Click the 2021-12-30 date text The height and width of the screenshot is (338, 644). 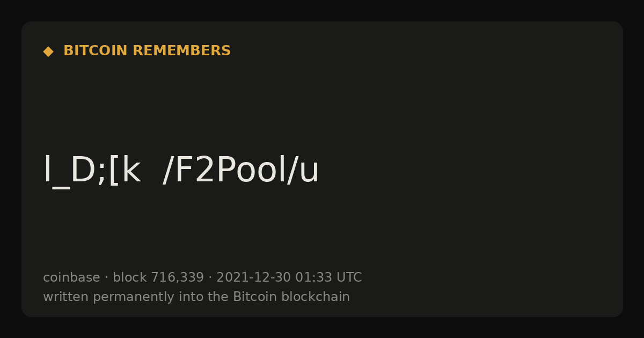(x=253, y=278)
